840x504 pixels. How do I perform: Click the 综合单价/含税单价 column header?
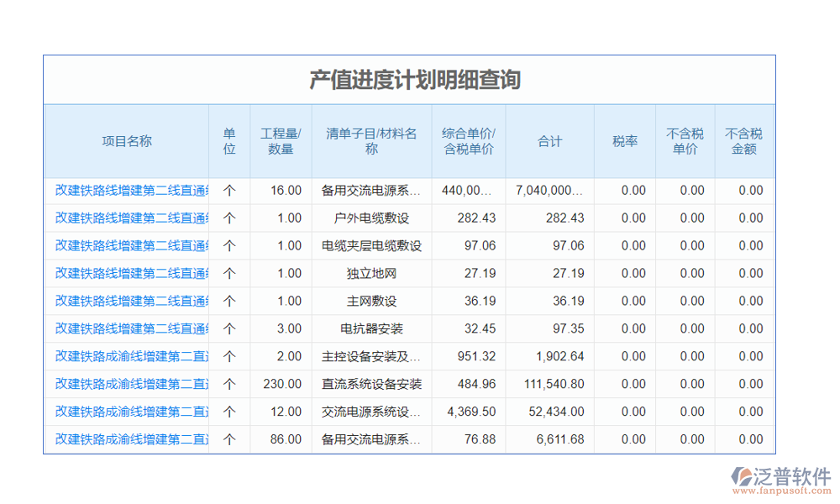468,140
